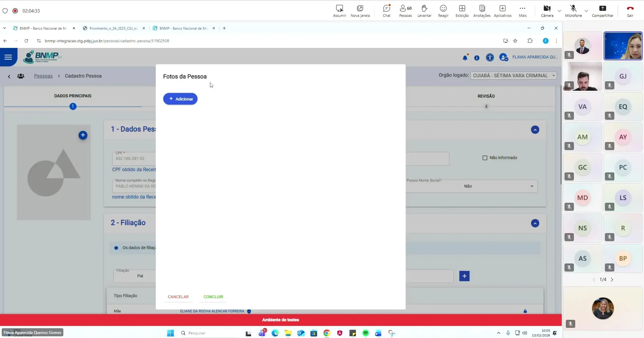
Task: Open the Reagir reactions menu
Action: tap(443, 10)
